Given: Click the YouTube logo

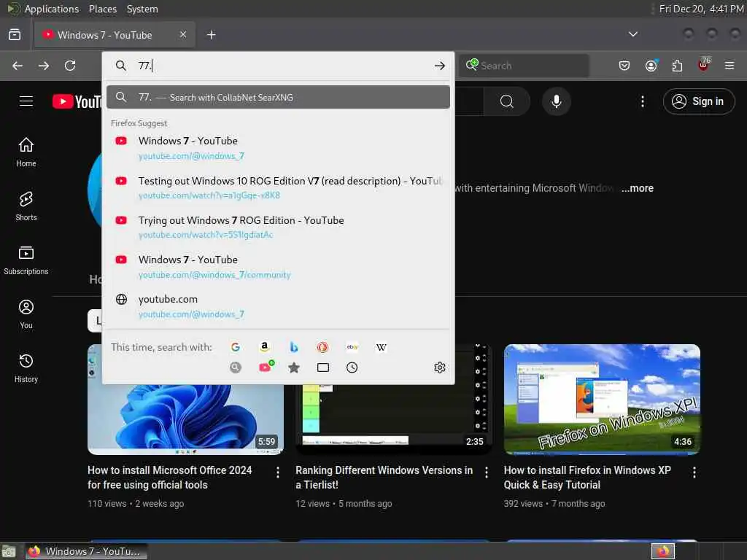Looking at the screenshot, I should click(77, 101).
